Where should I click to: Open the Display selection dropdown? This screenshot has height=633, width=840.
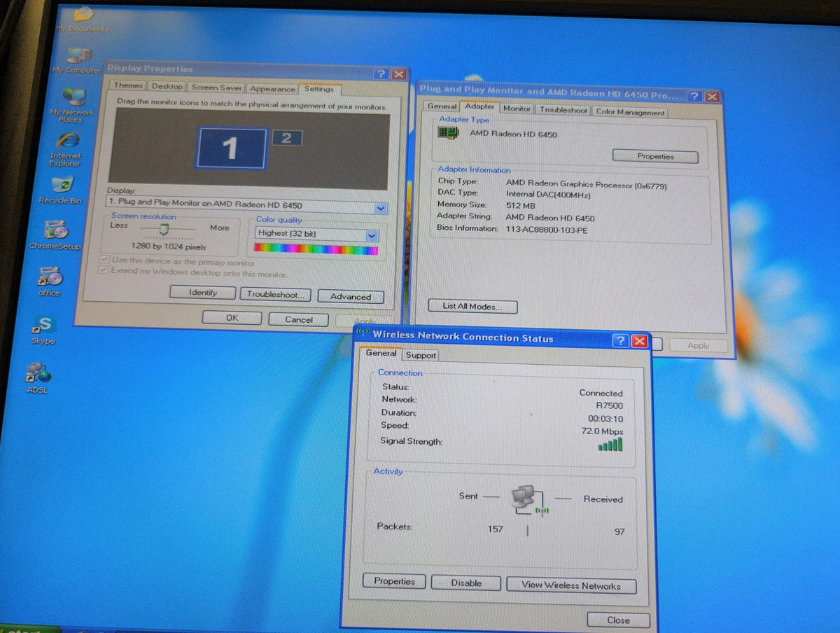(x=381, y=208)
